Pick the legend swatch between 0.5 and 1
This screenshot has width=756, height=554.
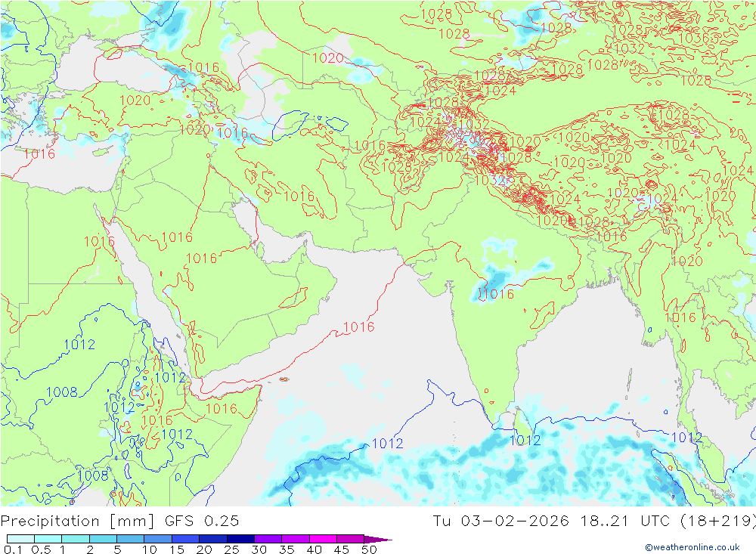point(48,539)
